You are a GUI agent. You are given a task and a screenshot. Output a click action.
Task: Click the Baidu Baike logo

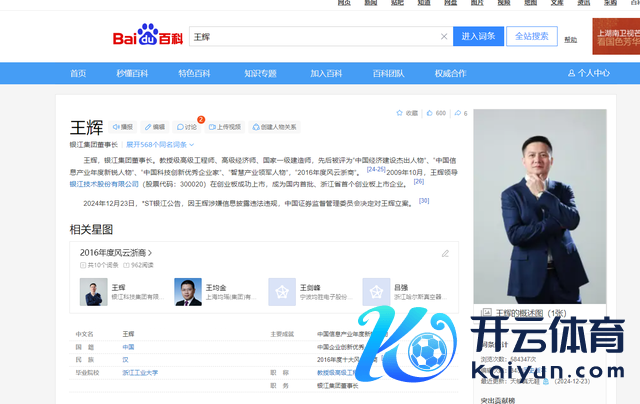(x=147, y=37)
